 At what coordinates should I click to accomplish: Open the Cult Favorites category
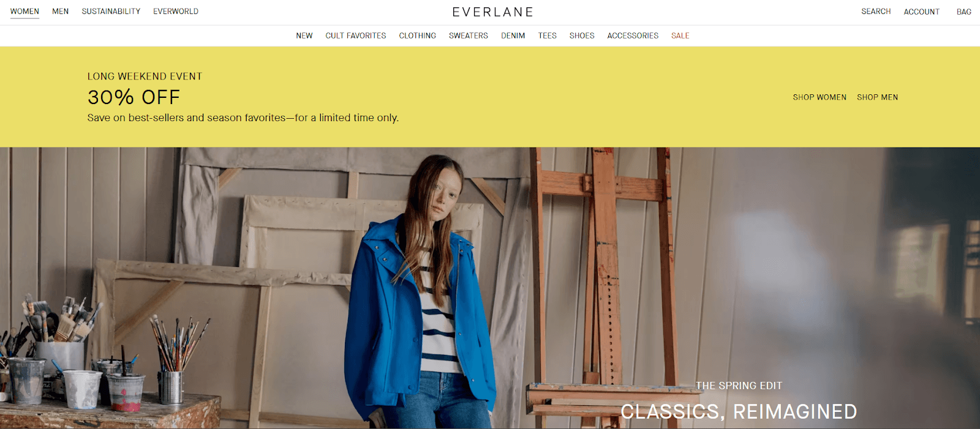click(356, 35)
